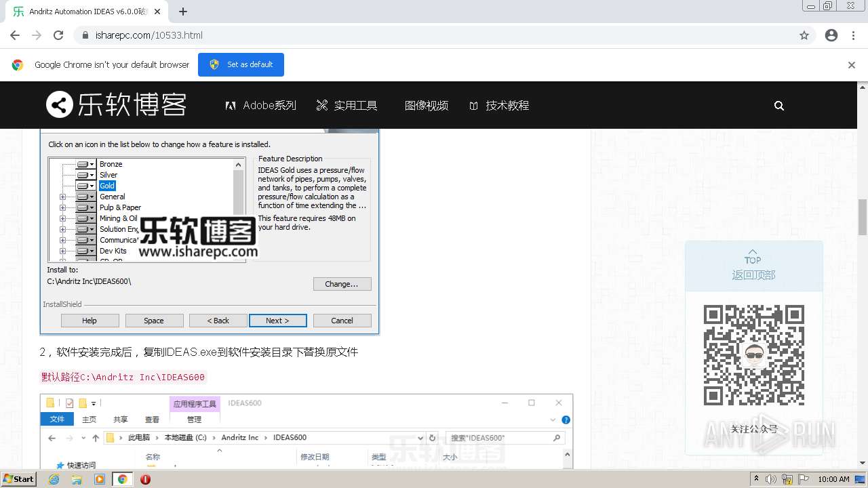Viewport: 868px width, 488px height.
Task: Select Bronze in the installer screenshot list
Action: pos(111,164)
